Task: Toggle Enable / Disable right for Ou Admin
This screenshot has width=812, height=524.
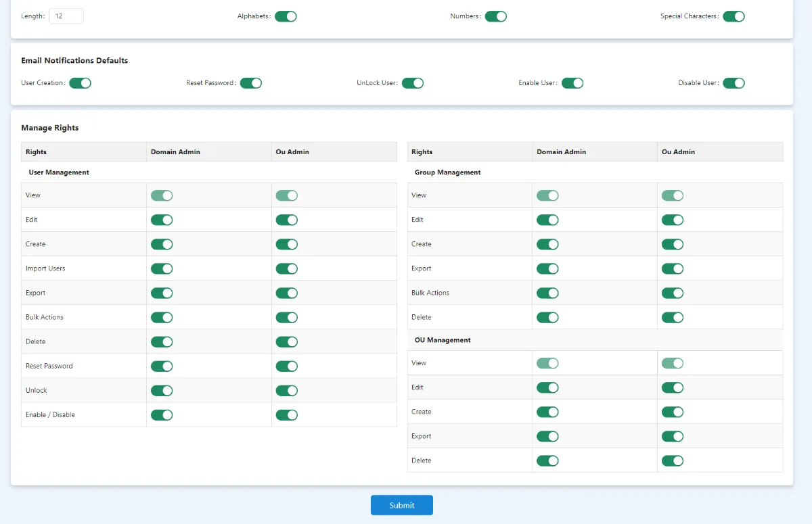Action: [x=287, y=414]
